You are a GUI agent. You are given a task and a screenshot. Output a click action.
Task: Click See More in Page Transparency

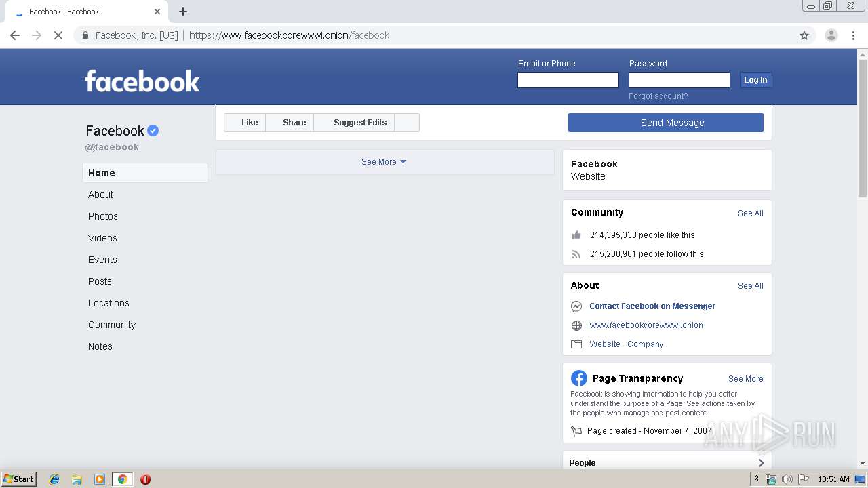(x=746, y=379)
